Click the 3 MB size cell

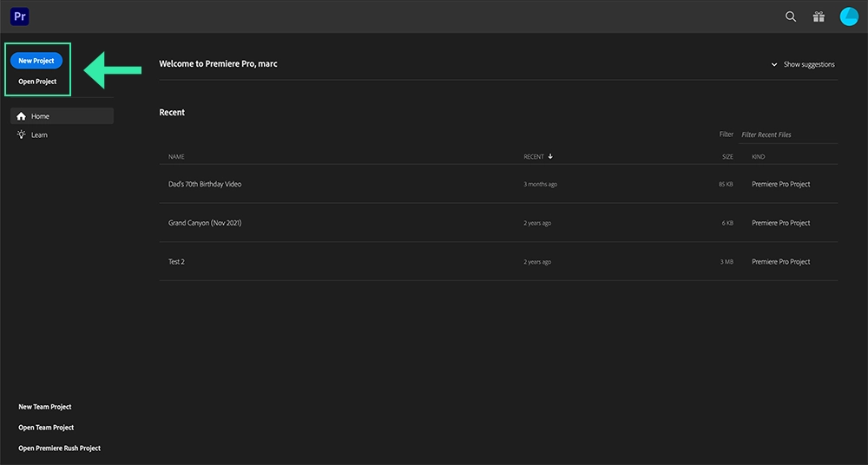(727, 262)
